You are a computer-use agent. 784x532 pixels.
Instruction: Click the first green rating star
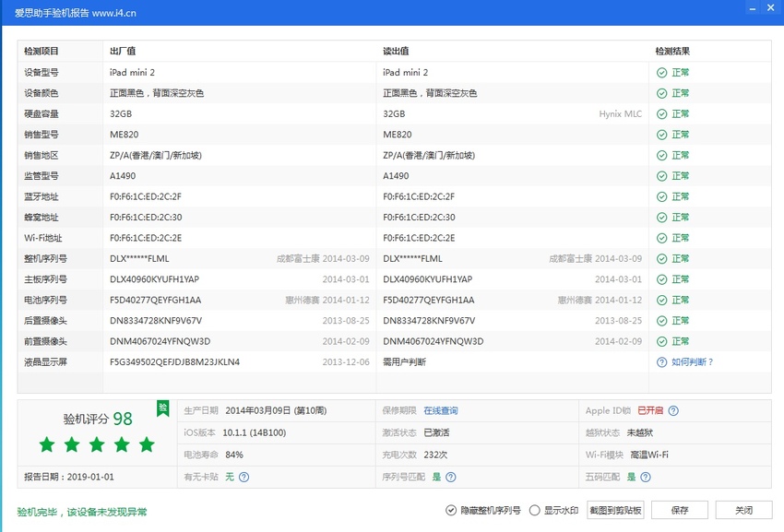tap(47, 444)
